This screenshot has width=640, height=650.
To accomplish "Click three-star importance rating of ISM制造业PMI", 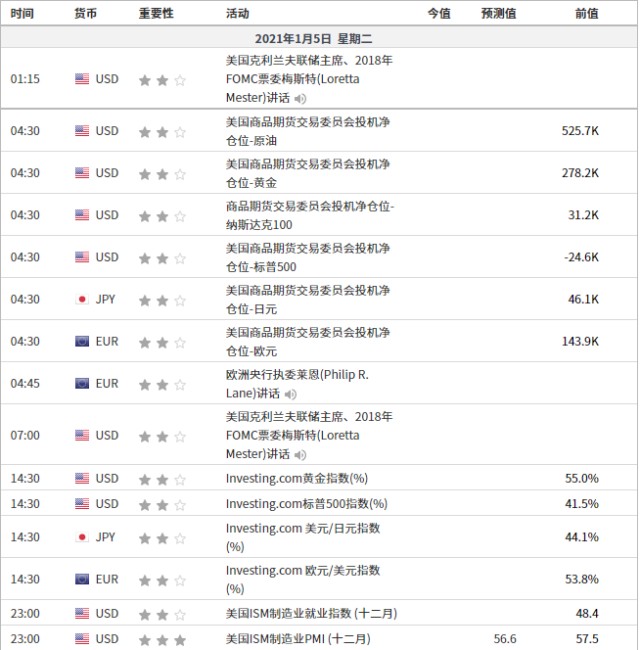I will tap(162, 640).
